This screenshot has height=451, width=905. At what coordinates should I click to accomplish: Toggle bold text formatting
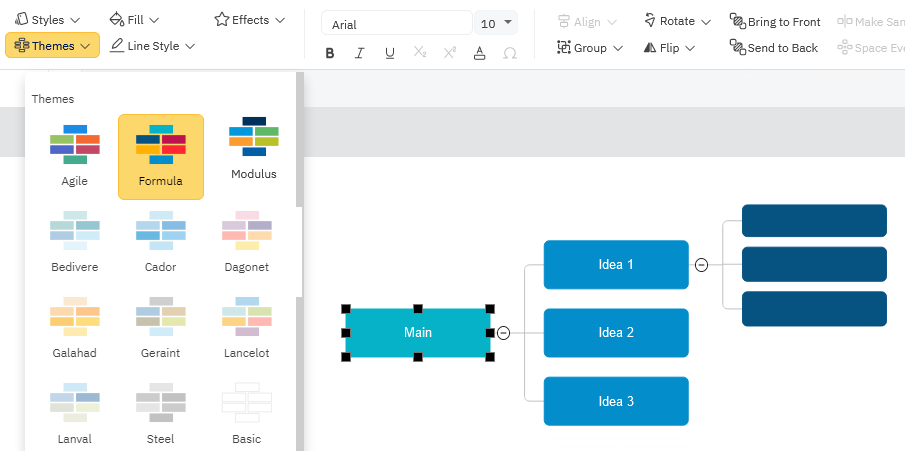tap(330, 53)
